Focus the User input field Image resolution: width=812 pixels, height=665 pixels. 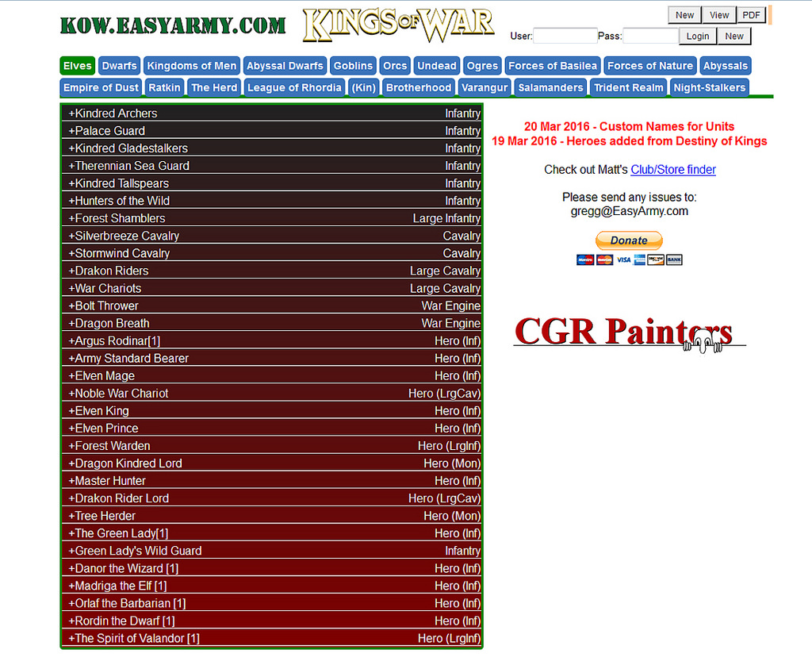click(x=565, y=36)
